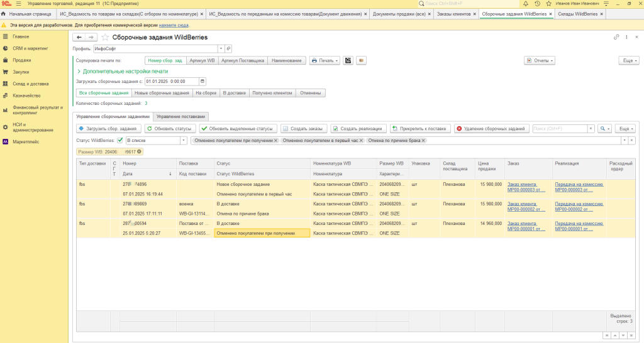
Task: Open Продажи in the sidebar
Action: pos(22,60)
